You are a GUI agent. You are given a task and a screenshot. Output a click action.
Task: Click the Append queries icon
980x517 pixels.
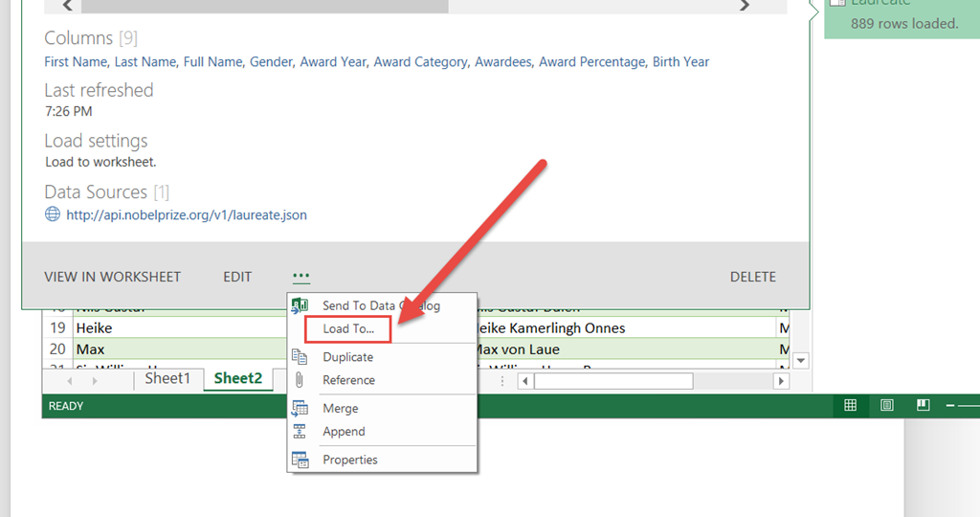300,432
